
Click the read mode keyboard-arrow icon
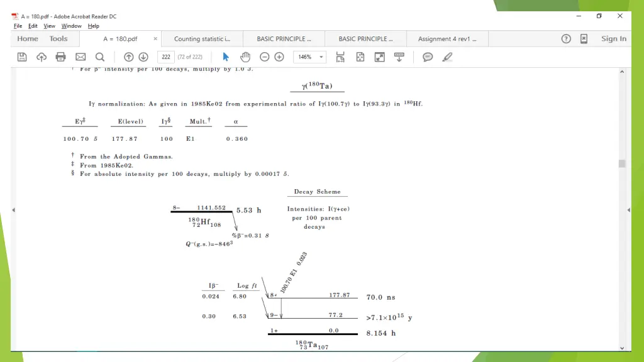pos(399,57)
